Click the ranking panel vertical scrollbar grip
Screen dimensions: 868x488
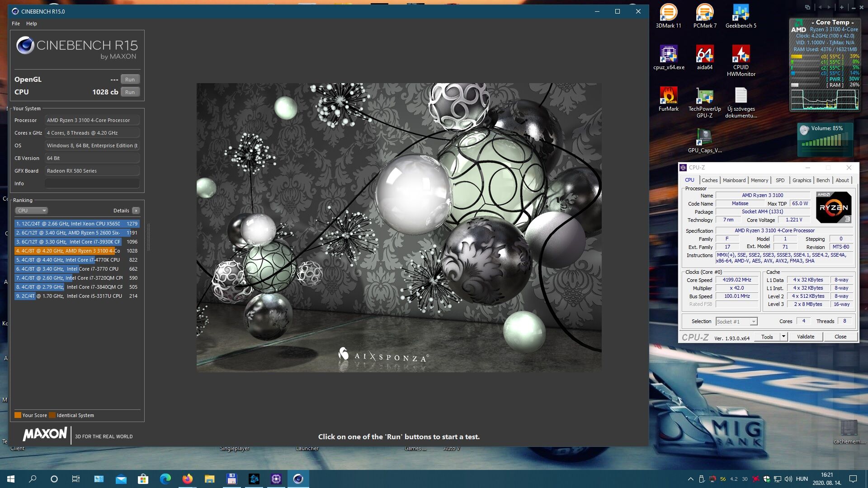point(148,237)
